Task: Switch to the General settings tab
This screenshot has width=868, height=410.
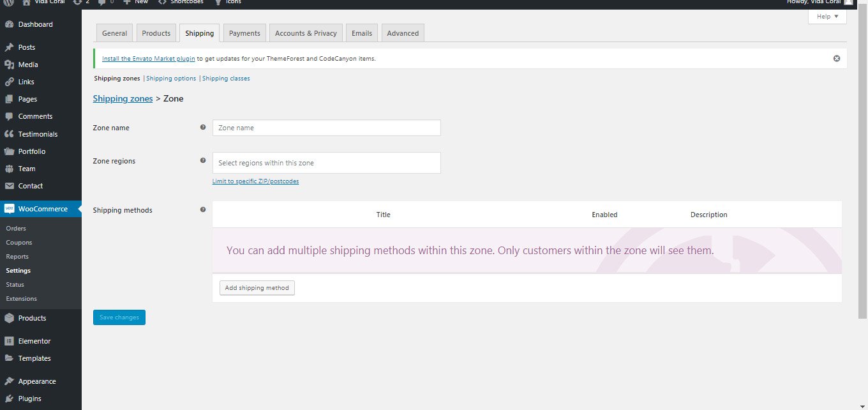Action: [x=115, y=33]
